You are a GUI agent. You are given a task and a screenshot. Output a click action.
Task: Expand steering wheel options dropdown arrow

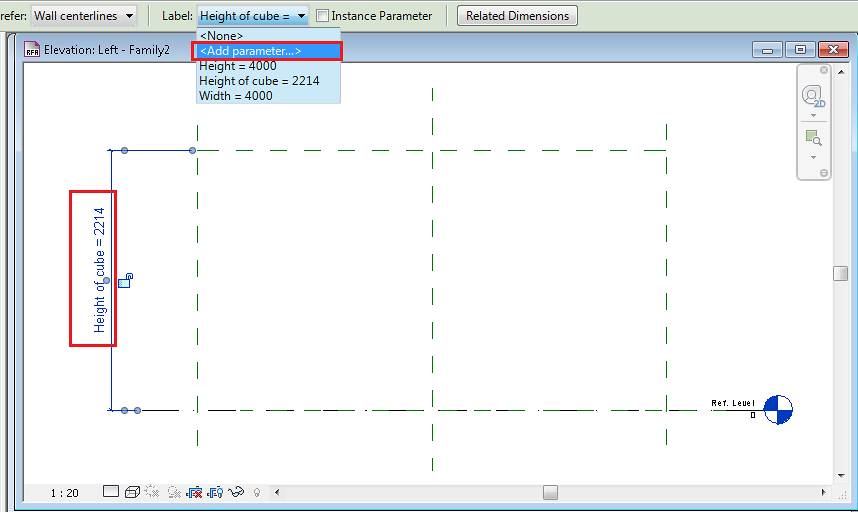pyautogui.click(x=813, y=115)
